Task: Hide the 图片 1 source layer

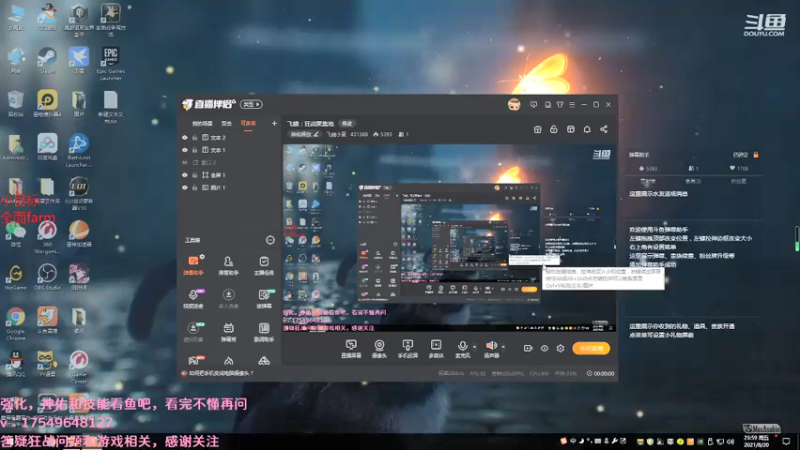Action: (x=185, y=187)
